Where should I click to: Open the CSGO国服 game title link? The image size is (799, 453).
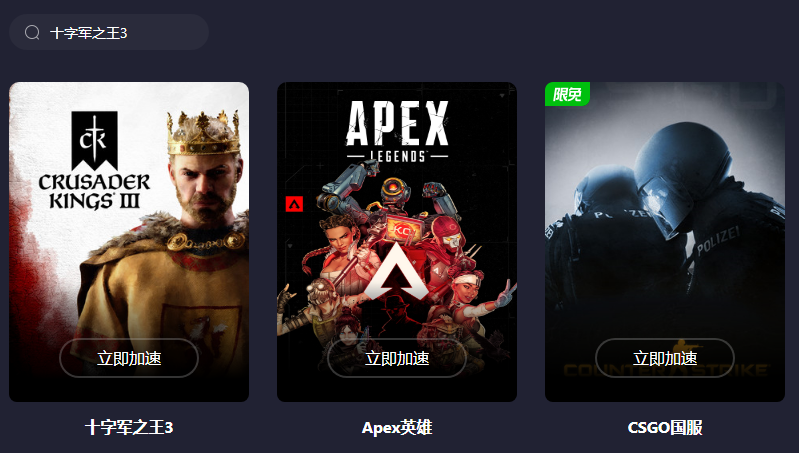tap(665, 427)
